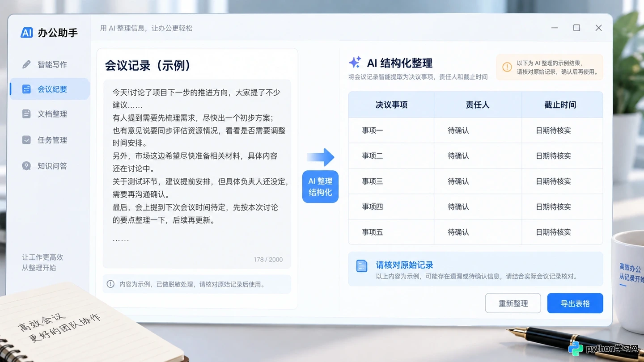Click the file icon beside 文档整理

[x=27, y=114]
